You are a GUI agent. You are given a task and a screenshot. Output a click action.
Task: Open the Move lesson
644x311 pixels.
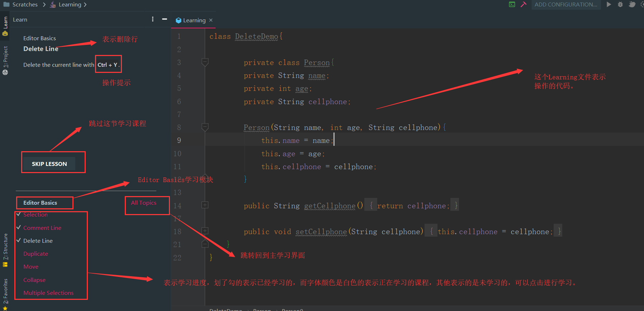click(x=31, y=266)
